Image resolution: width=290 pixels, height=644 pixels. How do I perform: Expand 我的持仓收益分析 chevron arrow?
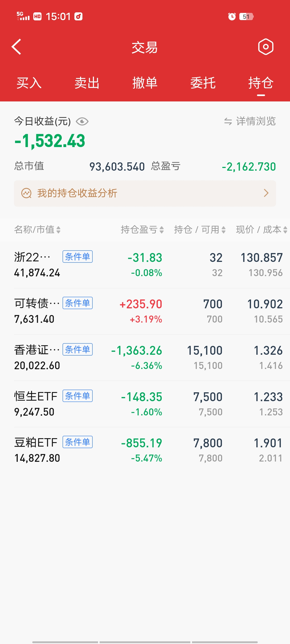point(266,193)
